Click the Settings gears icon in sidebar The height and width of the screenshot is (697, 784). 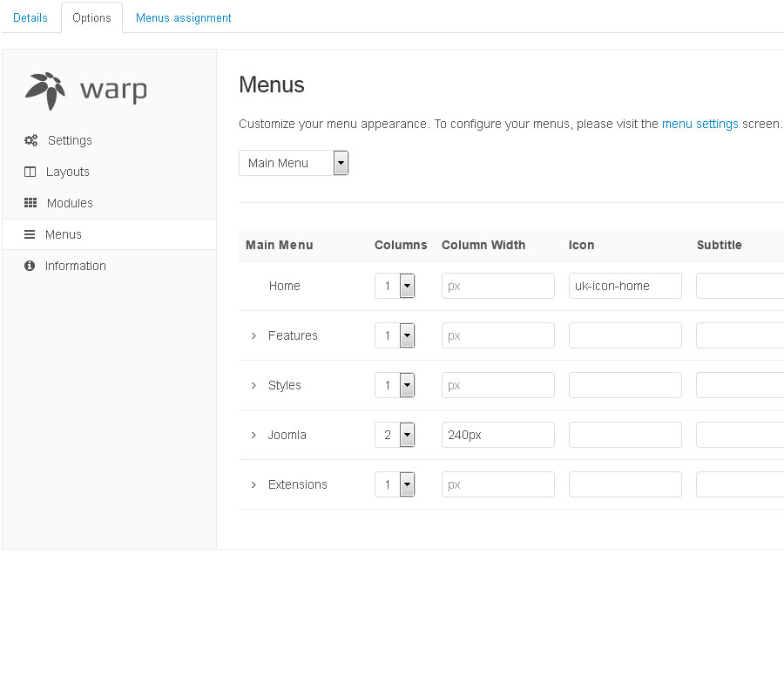coord(30,140)
